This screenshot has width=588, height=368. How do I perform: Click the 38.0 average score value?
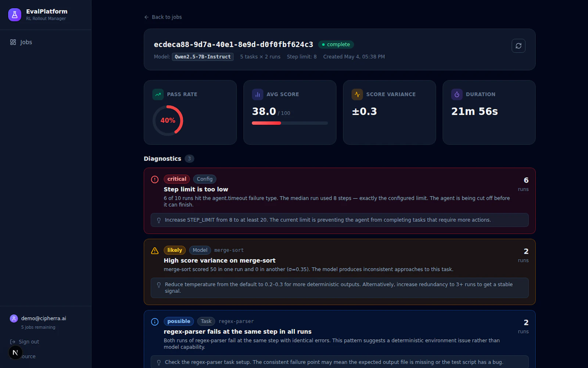(264, 112)
